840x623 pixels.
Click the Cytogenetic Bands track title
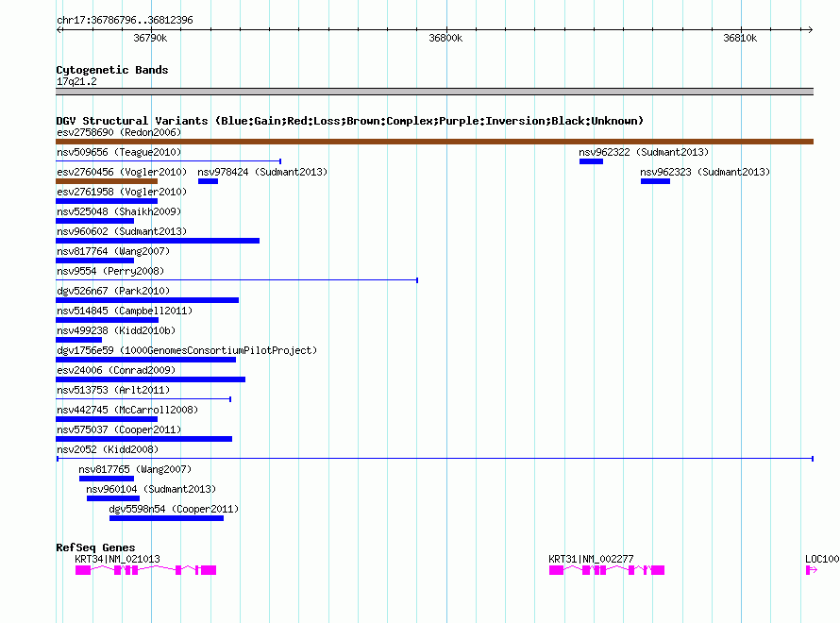coord(112,70)
